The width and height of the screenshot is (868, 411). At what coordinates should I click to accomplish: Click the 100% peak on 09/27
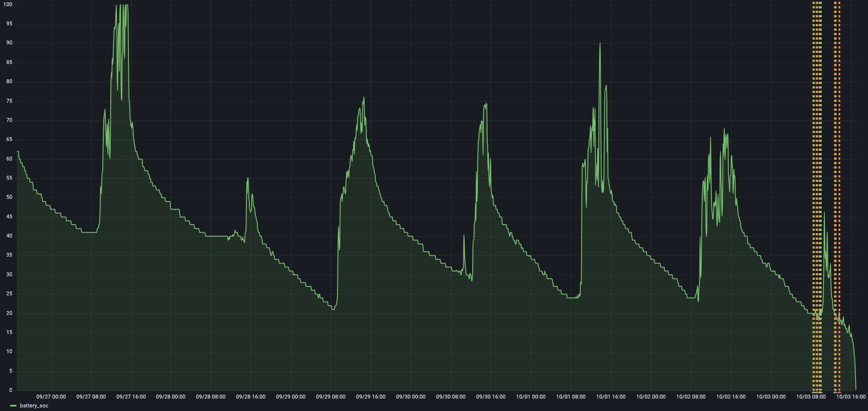(x=117, y=5)
